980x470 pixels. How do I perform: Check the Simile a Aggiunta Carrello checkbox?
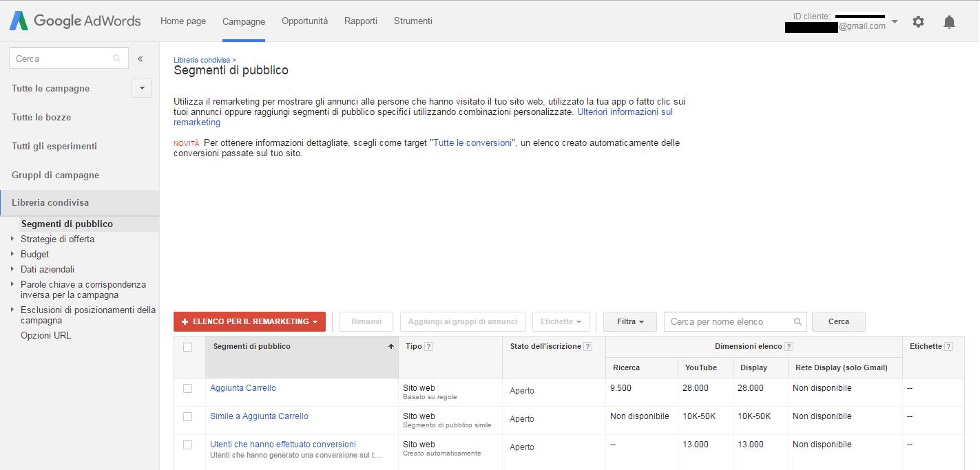188,416
